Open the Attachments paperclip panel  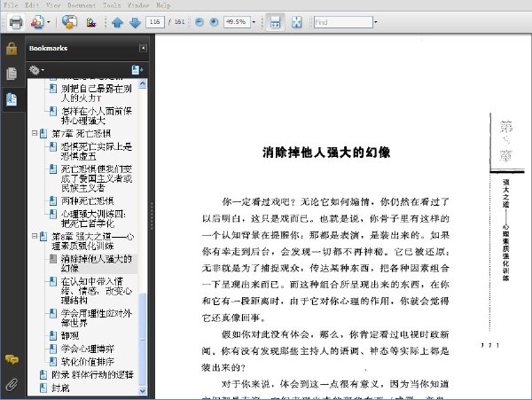point(12,385)
